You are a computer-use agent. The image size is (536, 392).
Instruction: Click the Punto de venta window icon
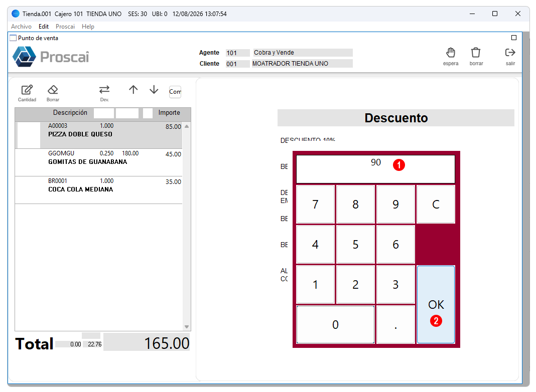(13, 38)
